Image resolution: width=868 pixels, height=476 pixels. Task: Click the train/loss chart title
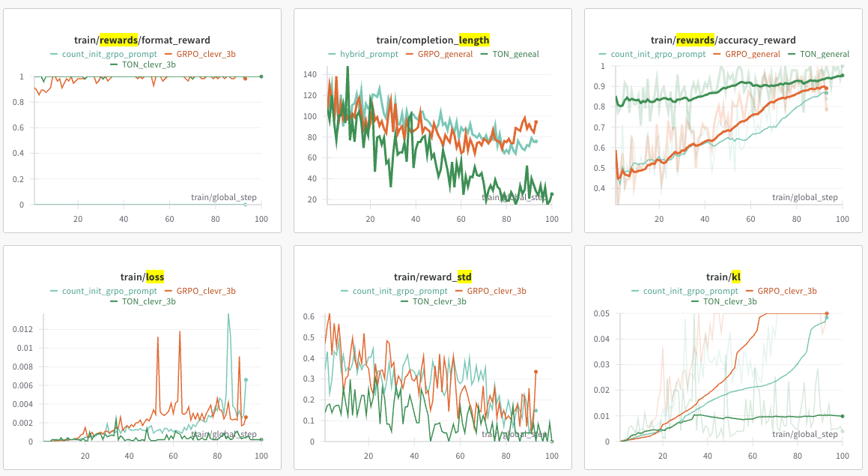142,277
